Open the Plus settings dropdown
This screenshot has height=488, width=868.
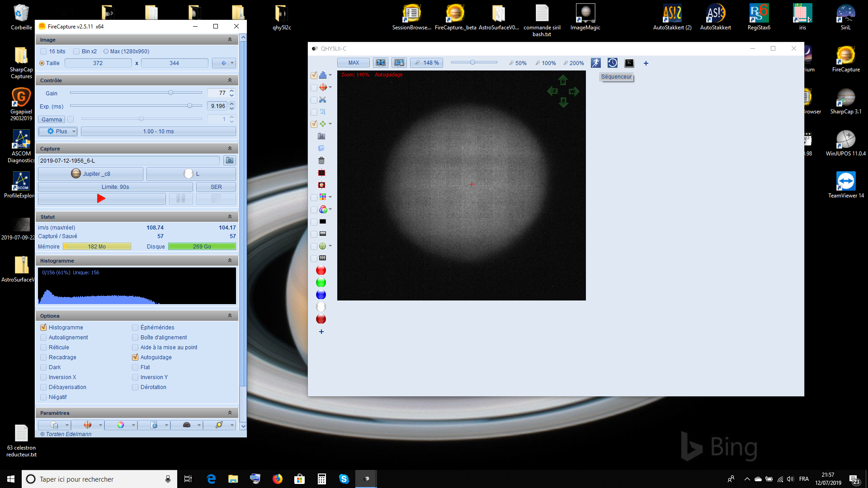coord(58,131)
